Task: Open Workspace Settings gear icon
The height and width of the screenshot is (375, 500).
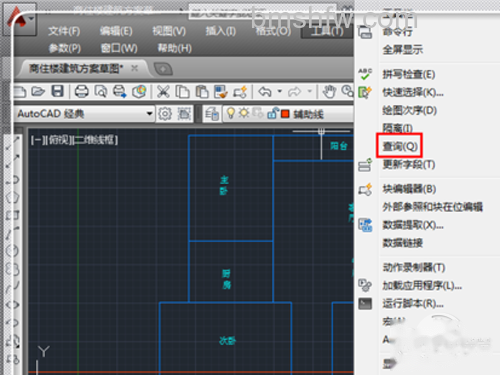Action: pyautogui.click(x=165, y=114)
